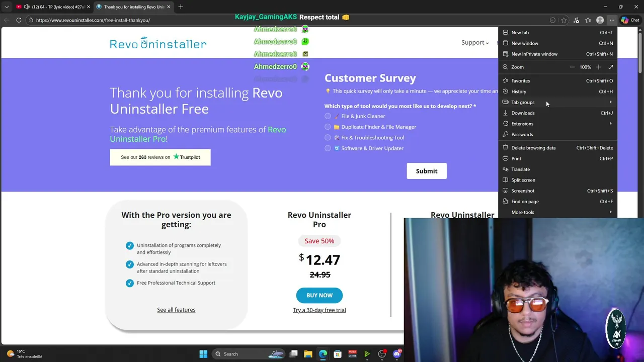The image size is (644, 362).
Task: Open the weather widget showing 16°C
Action: pos(23,354)
